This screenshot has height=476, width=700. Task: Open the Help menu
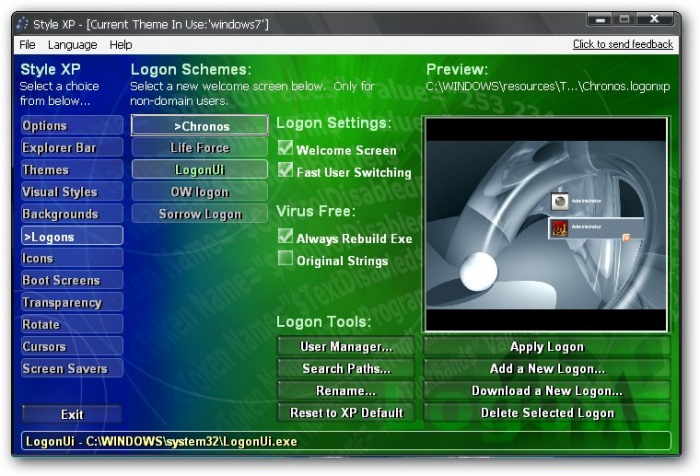[x=121, y=45]
